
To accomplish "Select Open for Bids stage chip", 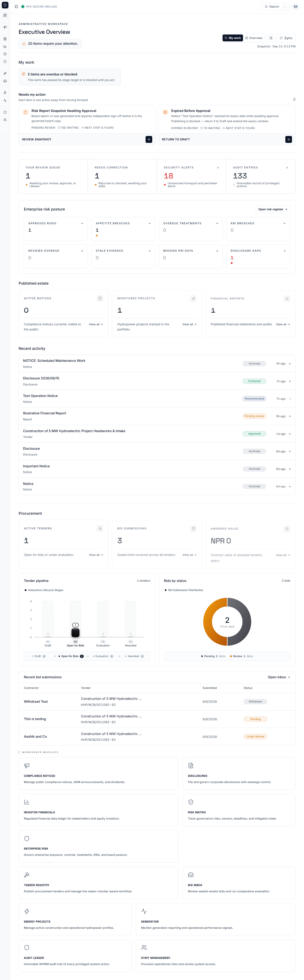I will click(x=71, y=656).
